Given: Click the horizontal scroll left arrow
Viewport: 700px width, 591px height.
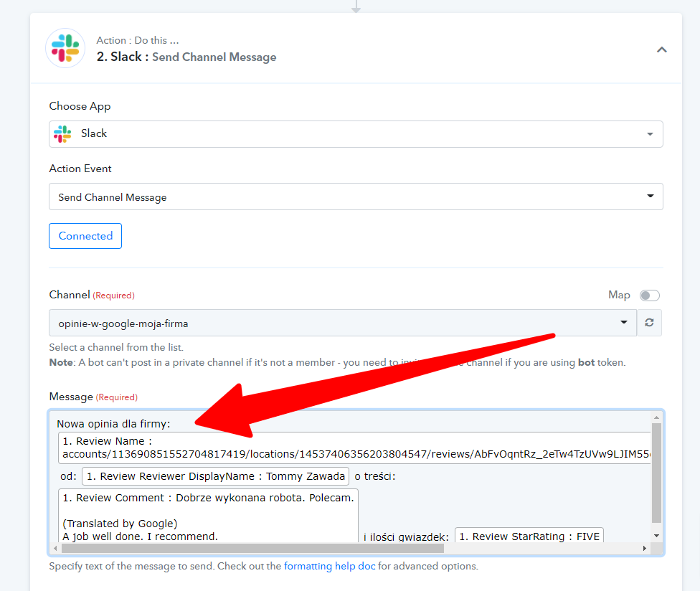Looking at the screenshot, I should pos(55,548).
